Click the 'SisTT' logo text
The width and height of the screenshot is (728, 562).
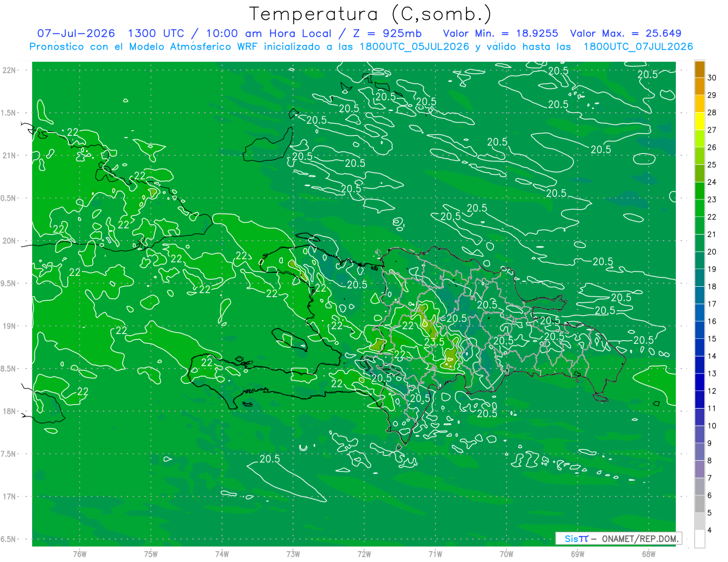pyautogui.click(x=576, y=538)
